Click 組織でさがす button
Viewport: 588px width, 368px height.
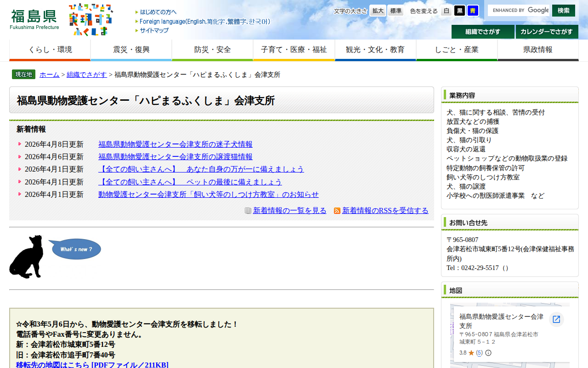(x=483, y=32)
